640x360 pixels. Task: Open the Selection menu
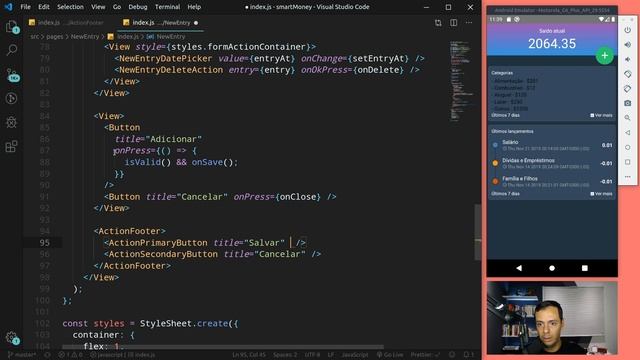tap(70, 7)
